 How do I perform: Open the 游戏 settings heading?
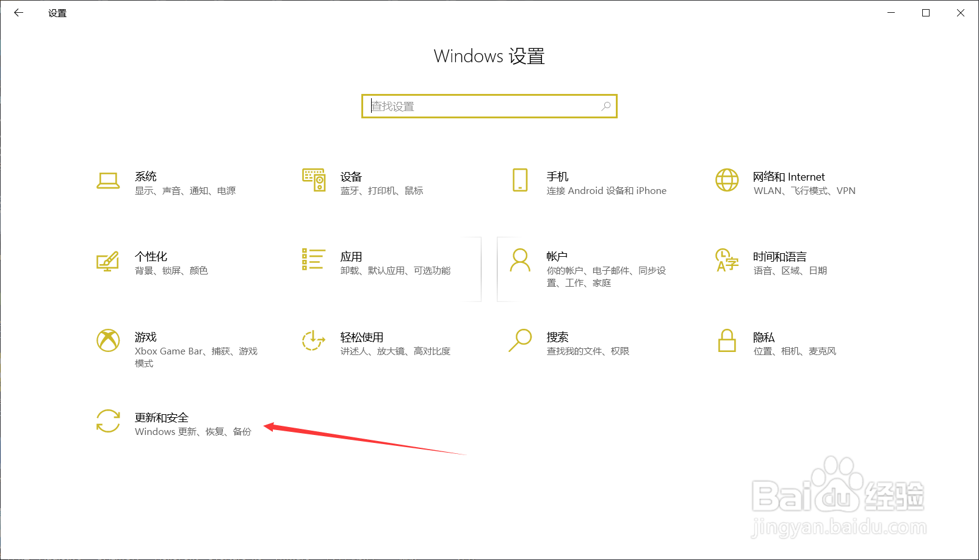[146, 337]
